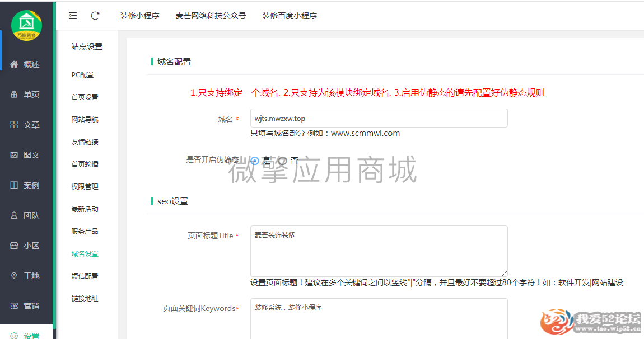Click hint text 只填写域名部分 例如：www.scmmwl.com

(x=325, y=133)
